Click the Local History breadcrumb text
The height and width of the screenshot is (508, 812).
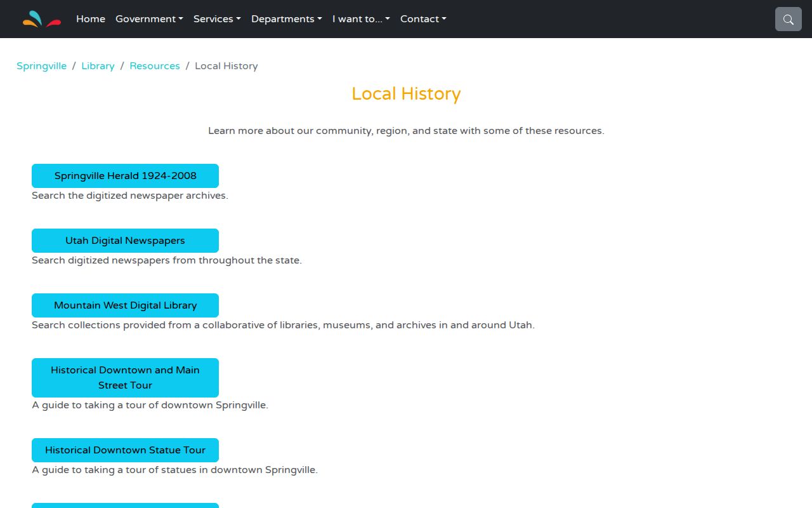pos(226,66)
